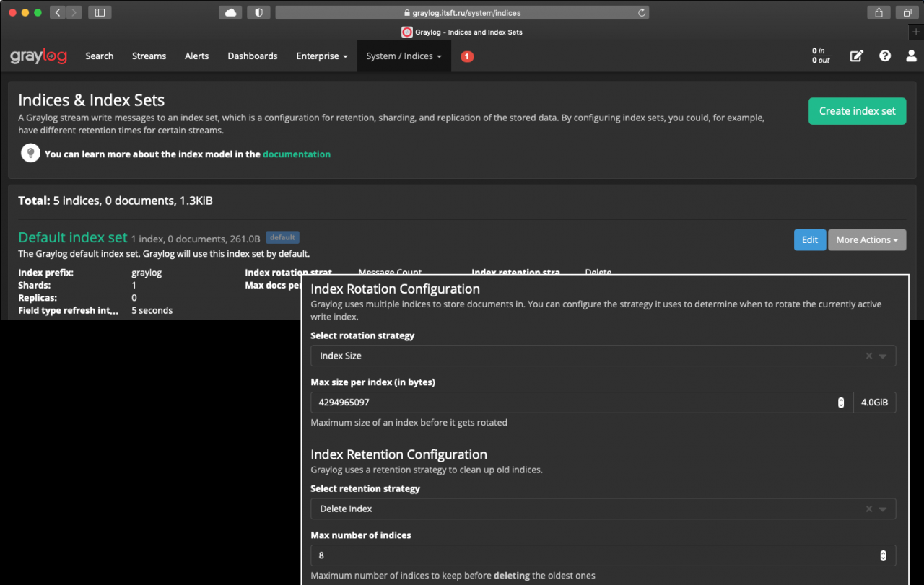Click the 'graylog' index prefix value
924x585 pixels.
(147, 273)
